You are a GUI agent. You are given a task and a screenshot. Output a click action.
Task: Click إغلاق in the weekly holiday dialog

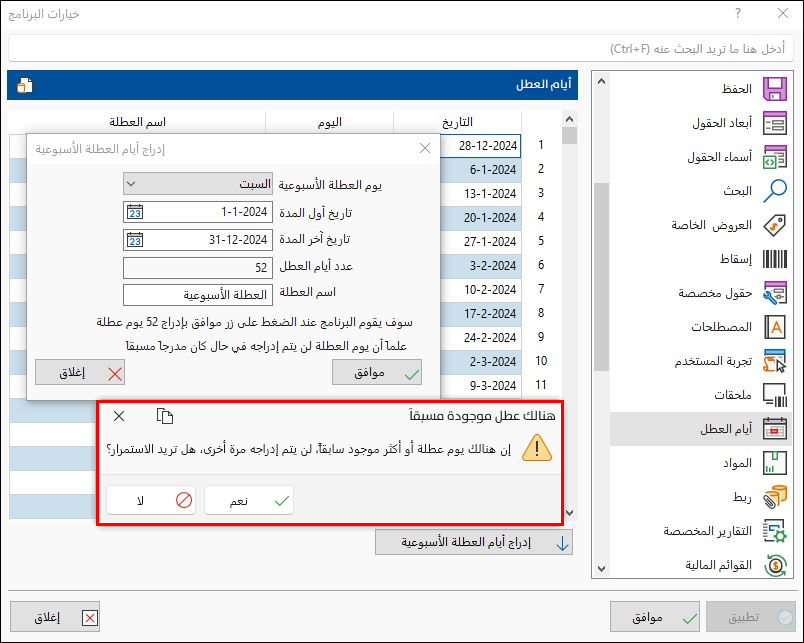click(80, 372)
